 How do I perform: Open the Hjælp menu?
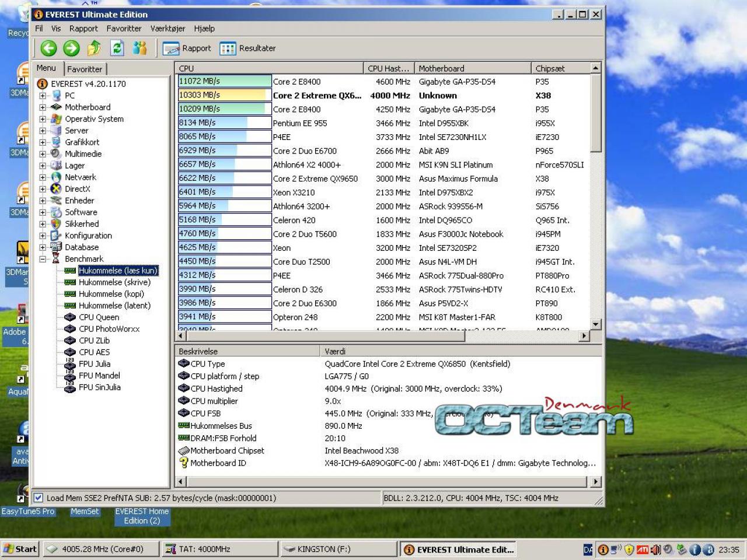coord(204,29)
